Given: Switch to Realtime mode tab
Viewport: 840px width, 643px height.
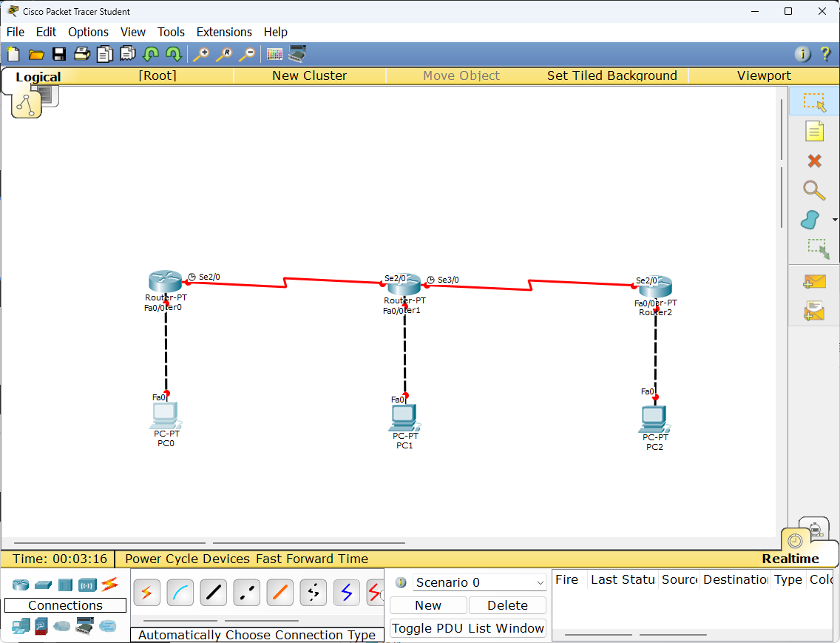Looking at the screenshot, I should click(x=790, y=559).
